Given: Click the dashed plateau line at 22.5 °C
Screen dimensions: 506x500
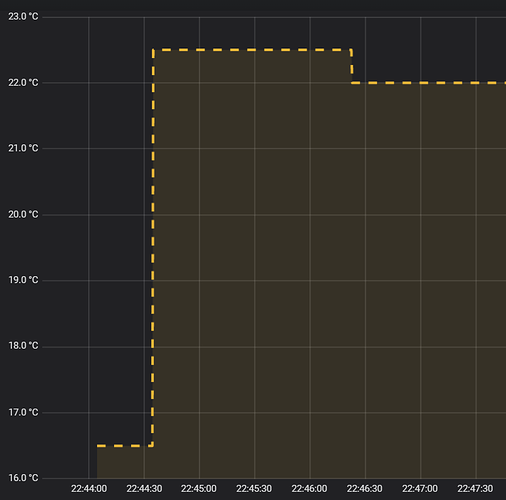Looking at the screenshot, I should (x=252, y=50).
